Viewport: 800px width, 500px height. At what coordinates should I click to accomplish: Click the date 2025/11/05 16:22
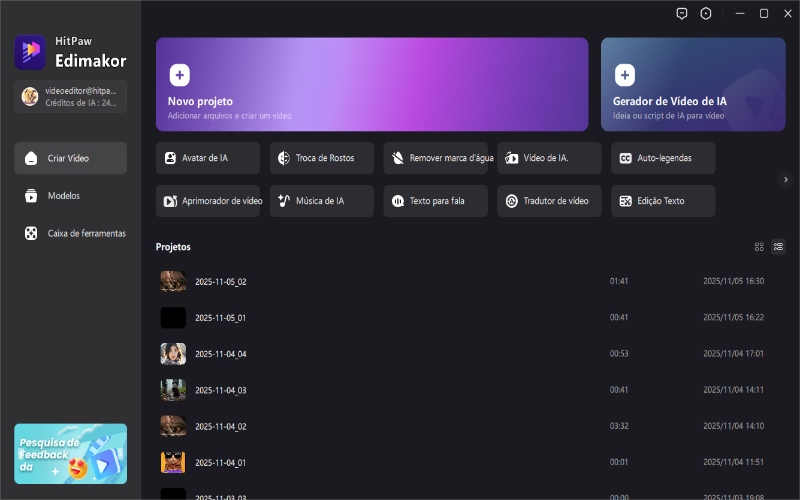(734, 317)
